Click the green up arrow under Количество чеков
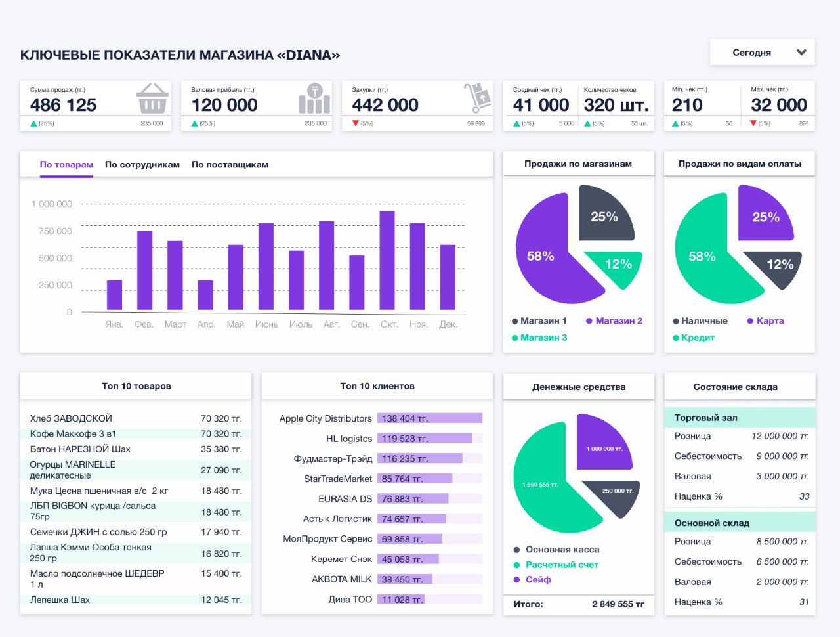 587,123
